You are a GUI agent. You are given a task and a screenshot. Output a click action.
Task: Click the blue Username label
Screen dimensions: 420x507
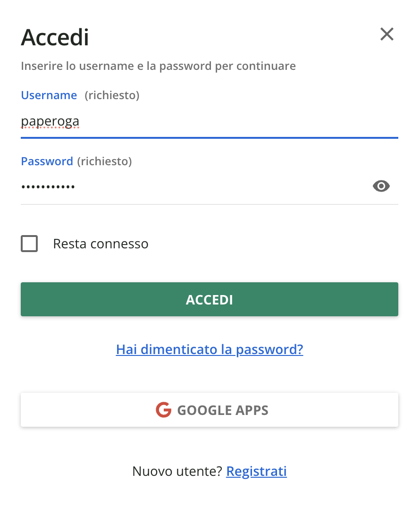[x=49, y=95]
